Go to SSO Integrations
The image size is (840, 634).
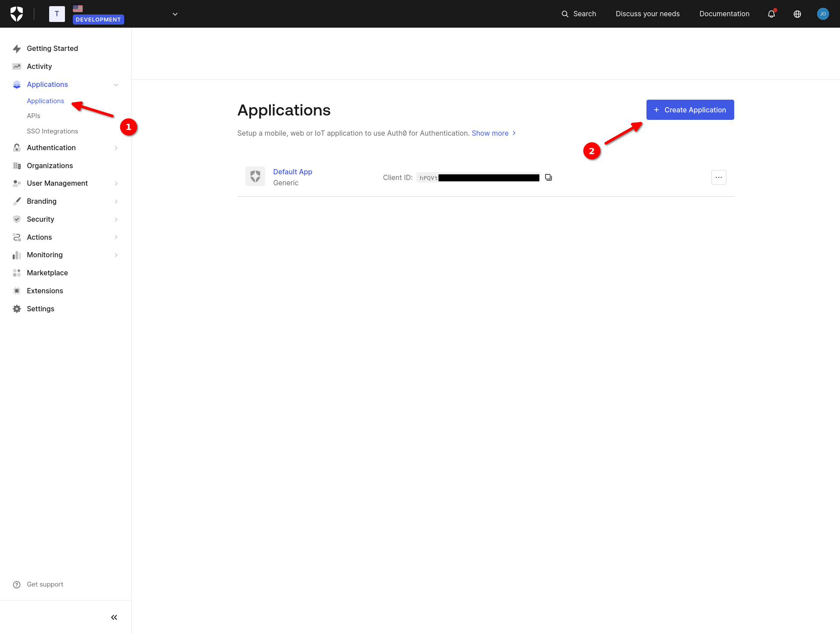point(52,131)
